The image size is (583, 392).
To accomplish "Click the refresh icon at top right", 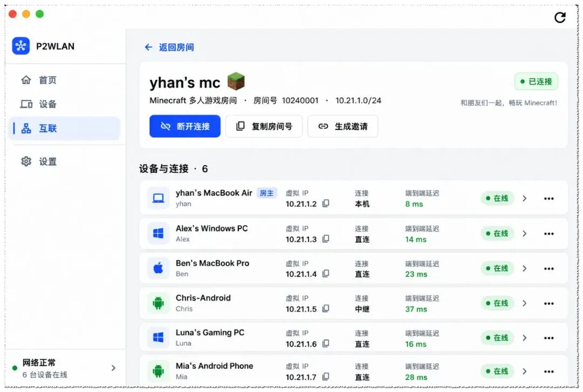I will 560,17.
